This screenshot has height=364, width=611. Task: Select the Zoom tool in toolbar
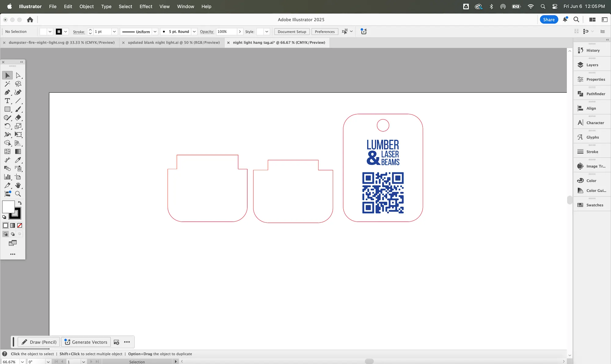pyautogui.click(x=18, y=194)
